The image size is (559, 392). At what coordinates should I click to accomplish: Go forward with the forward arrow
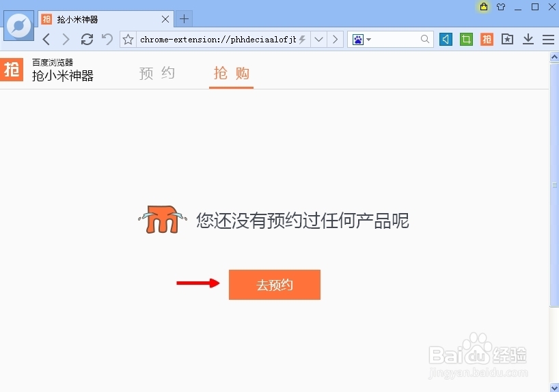pyautogui.click(x=66, y=39)
